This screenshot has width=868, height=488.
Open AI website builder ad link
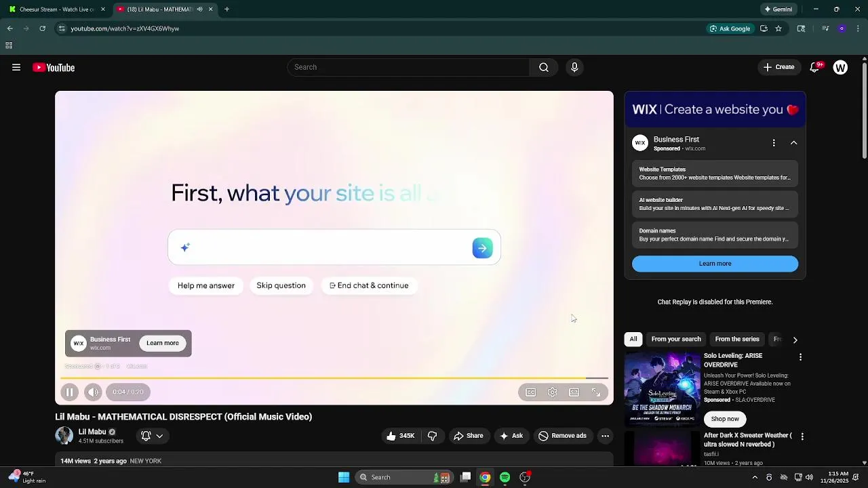tap(715, 204)
